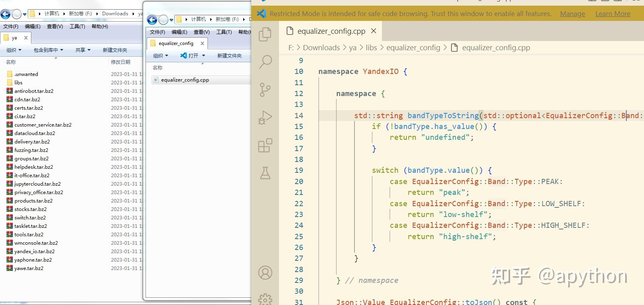Click the archive icon of switch.tar.bz2
The height and width of the screenshot is (305, 644).
(x=10, y=217)
